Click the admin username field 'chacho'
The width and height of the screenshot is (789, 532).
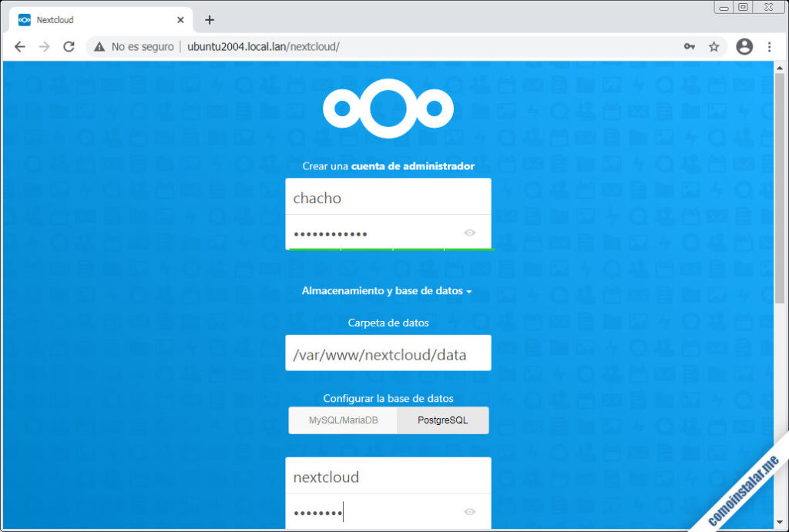coord(388,198)
